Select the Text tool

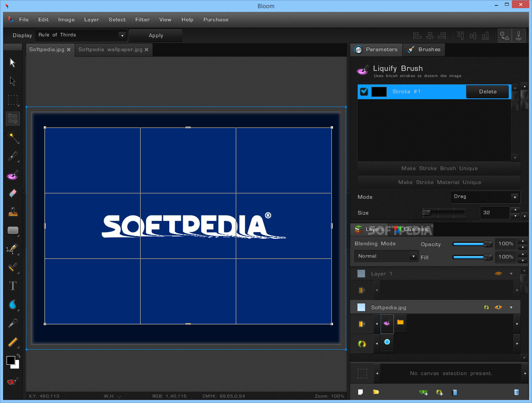(x=13, y=286)
